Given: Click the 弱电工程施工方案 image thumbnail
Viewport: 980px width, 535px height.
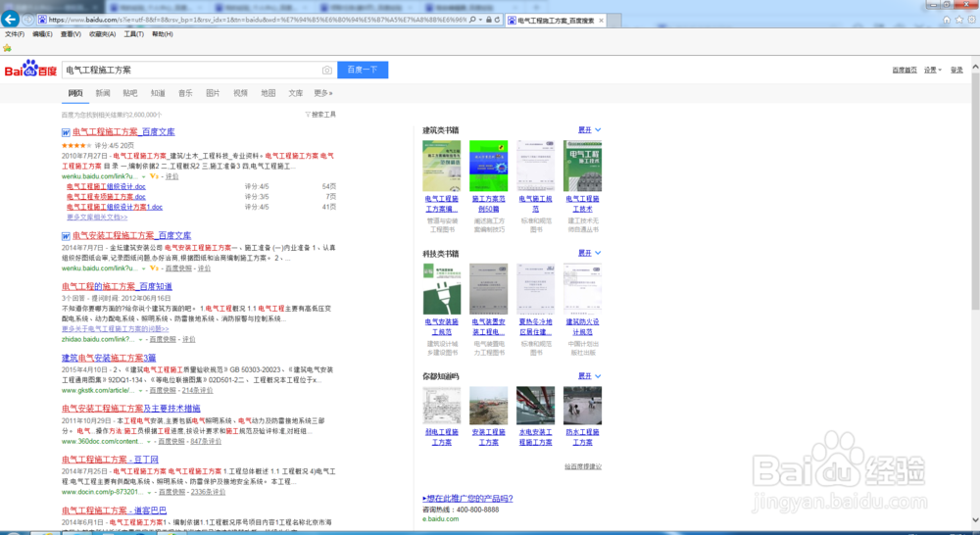Looking at the screenshot, I should point(442,406).
